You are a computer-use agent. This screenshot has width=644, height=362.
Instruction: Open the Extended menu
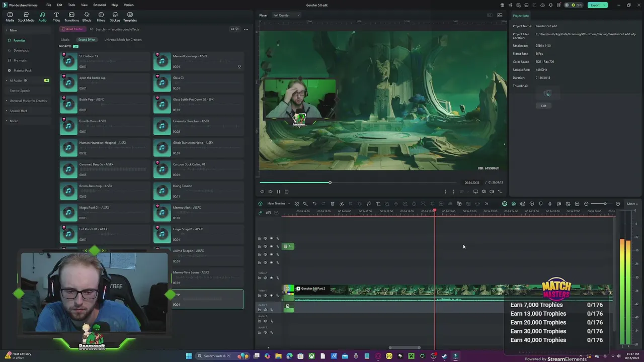point(99,5)
